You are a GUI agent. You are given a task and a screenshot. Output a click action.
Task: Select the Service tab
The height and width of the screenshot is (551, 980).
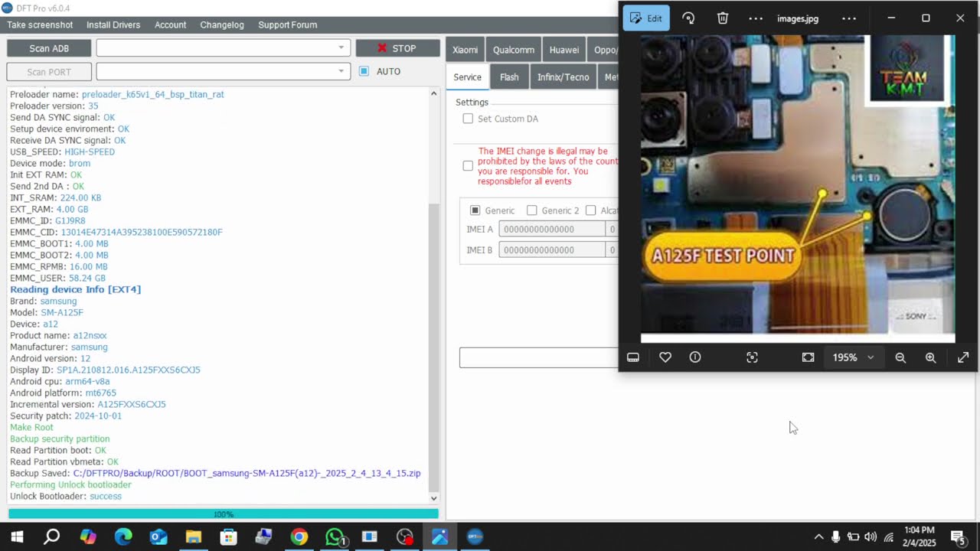(x=467, y=77)
